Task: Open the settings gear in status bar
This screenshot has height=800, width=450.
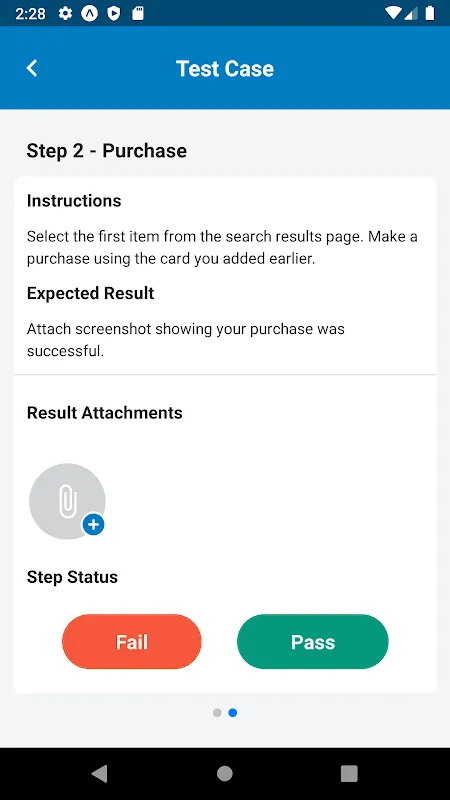Action: [65, 13]
